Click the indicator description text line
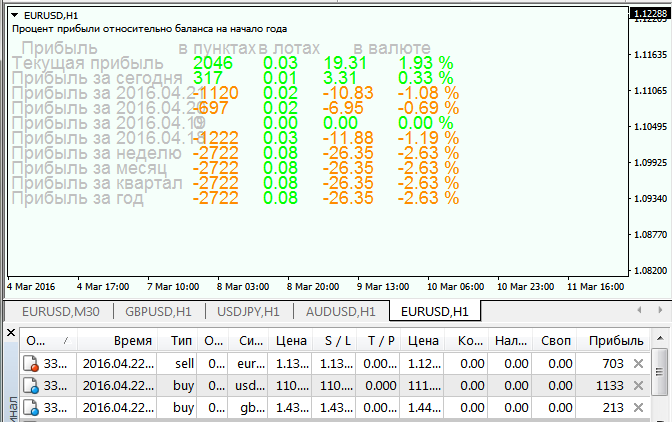This screenshot has width=672, height=422. point(150,29)
